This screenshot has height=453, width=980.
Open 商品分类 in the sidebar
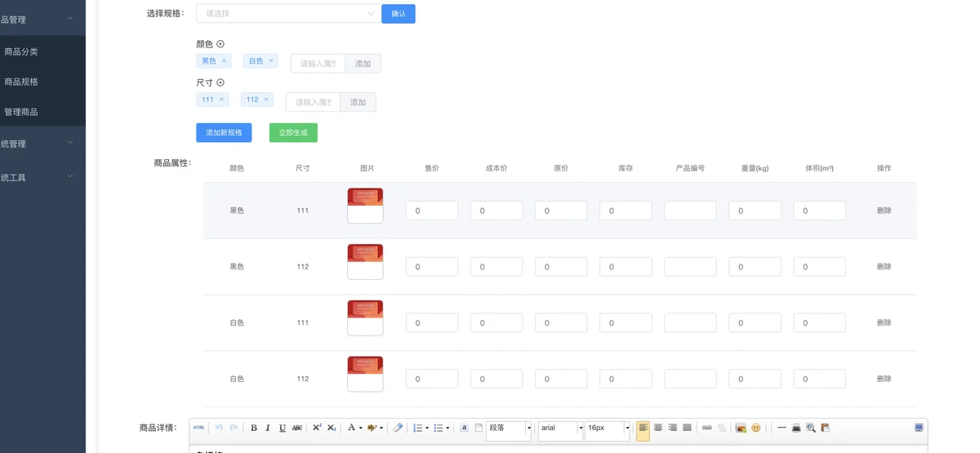pyautogui.click(x=42, y=51)
